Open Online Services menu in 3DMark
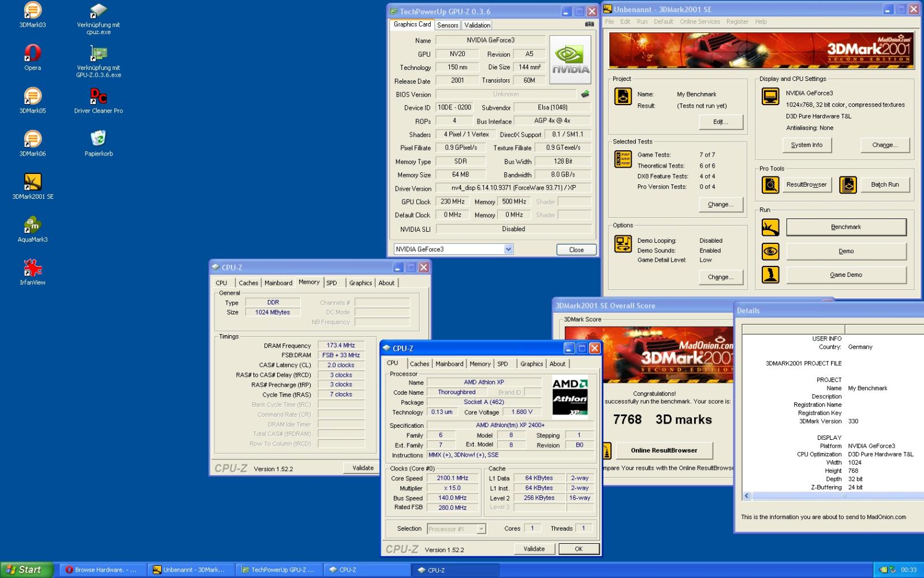924x578 pixels. 699,21
